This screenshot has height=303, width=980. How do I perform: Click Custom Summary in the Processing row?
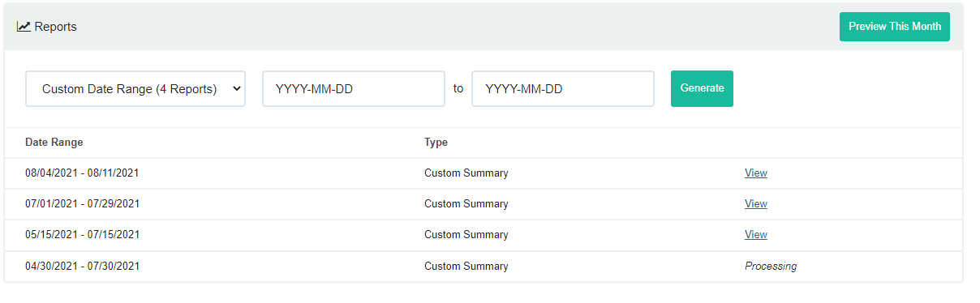tap(466, 267)
